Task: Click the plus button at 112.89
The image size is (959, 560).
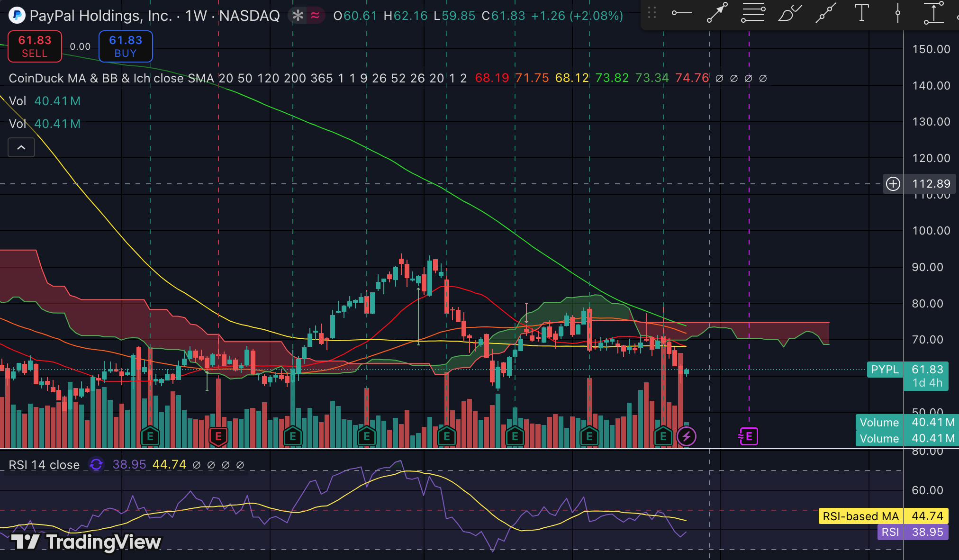Action: click(x=893, y=184)
